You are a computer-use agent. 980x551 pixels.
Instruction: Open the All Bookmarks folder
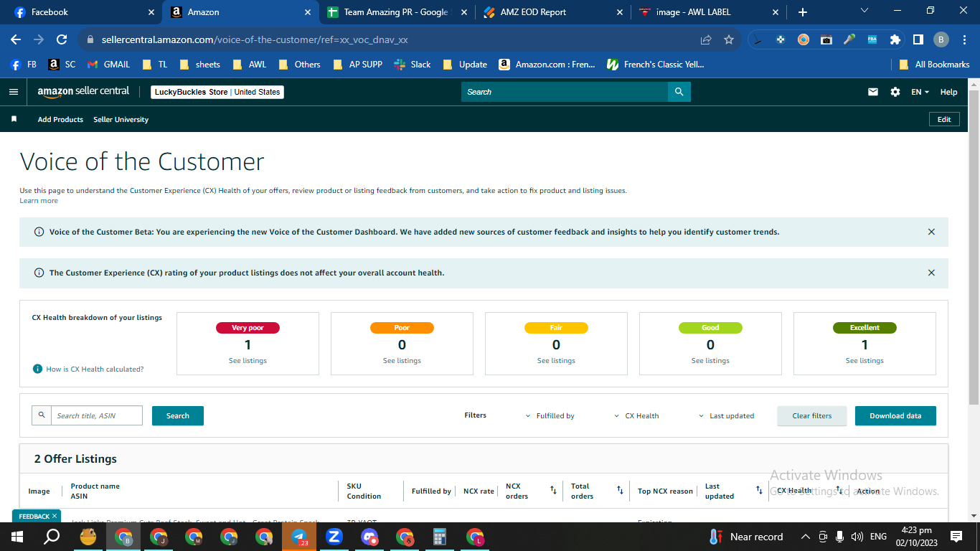[x=935, y=65]
